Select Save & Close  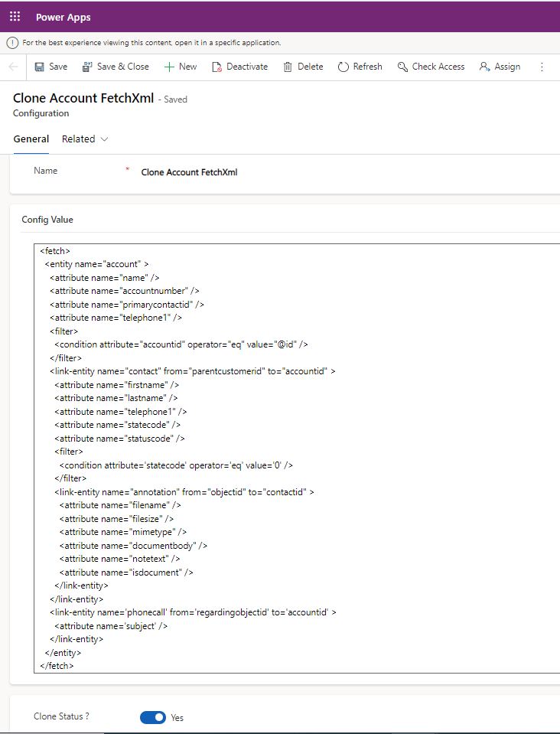(116, 67)
